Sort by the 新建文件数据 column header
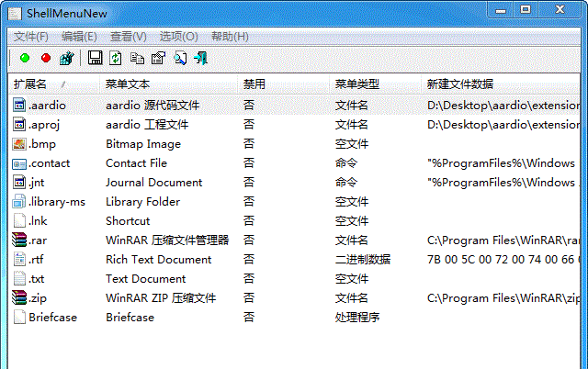Viewport: 588px width, 369px height. tap(501, 84)
